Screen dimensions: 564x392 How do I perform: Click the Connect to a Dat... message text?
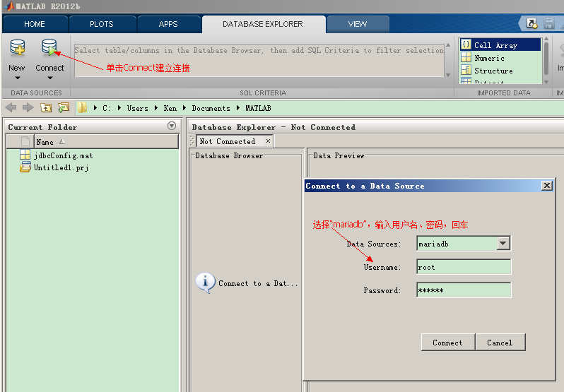(x=258, y=283)
